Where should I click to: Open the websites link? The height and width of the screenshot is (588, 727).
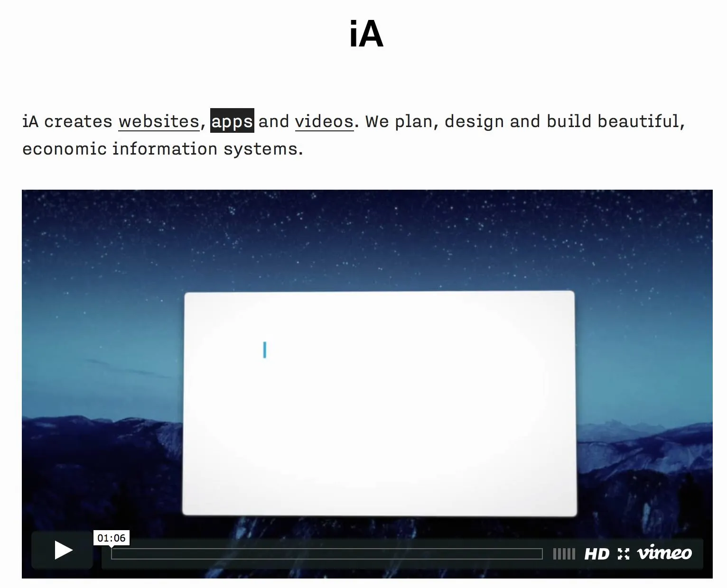coord(159,121)
